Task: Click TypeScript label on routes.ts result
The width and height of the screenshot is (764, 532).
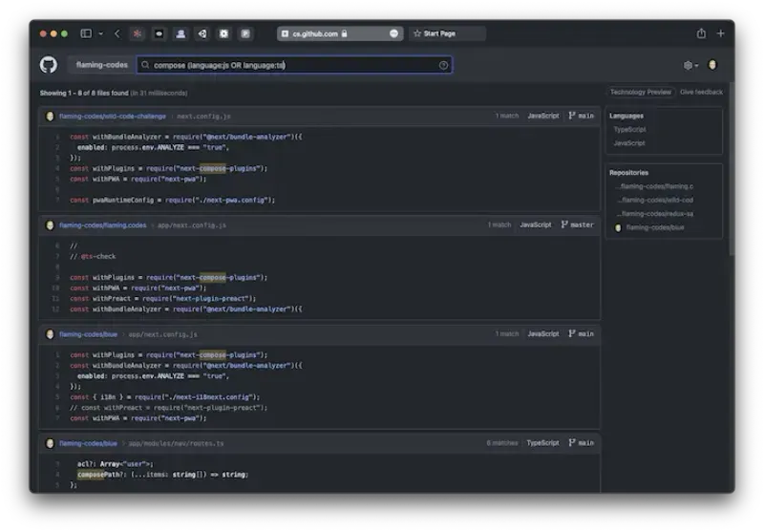Action: [542, 443]
